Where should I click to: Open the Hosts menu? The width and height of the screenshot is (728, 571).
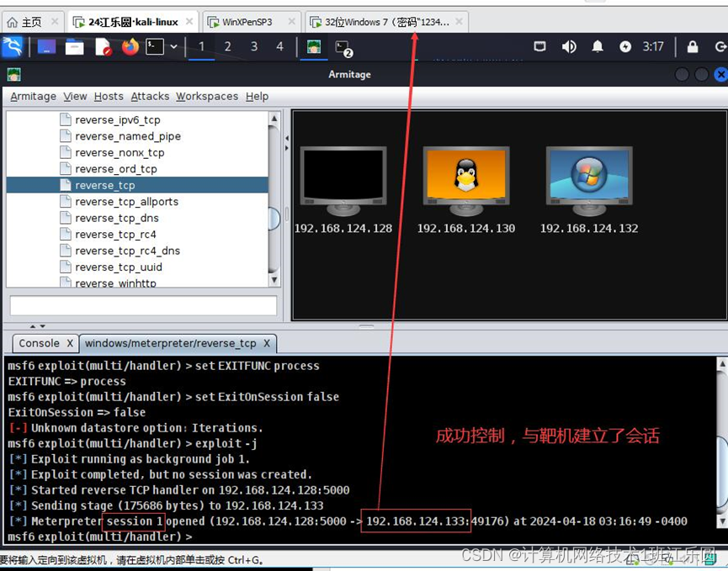click(x=109, y=96)
